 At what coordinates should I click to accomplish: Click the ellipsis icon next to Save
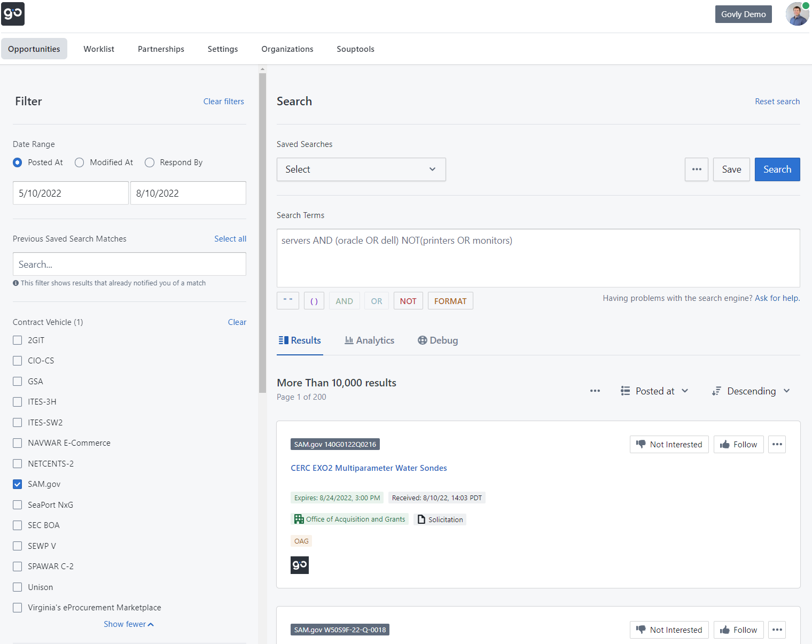696,169
